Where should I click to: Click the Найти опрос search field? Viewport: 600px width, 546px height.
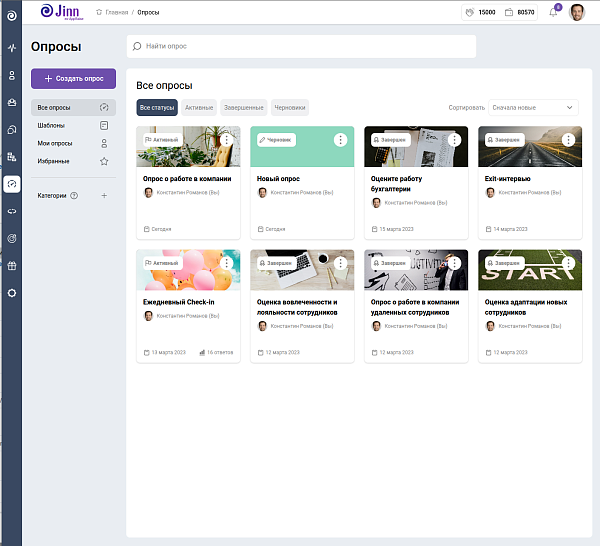click(302, 46)
